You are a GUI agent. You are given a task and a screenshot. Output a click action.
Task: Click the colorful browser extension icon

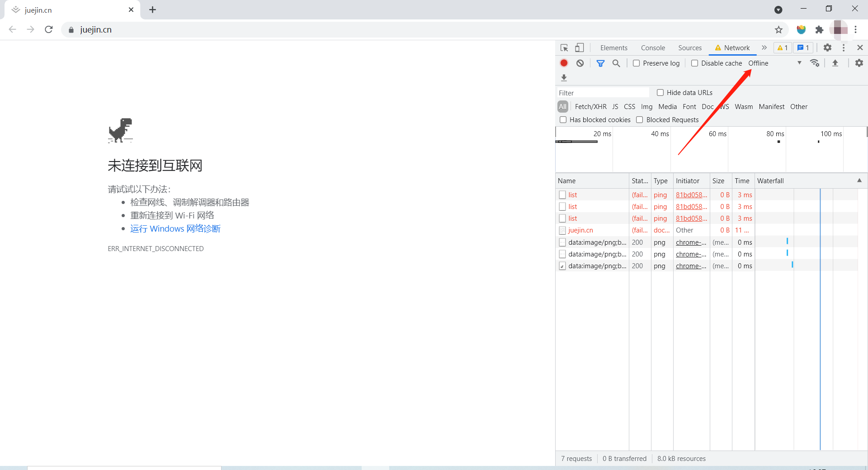(801, 30)
